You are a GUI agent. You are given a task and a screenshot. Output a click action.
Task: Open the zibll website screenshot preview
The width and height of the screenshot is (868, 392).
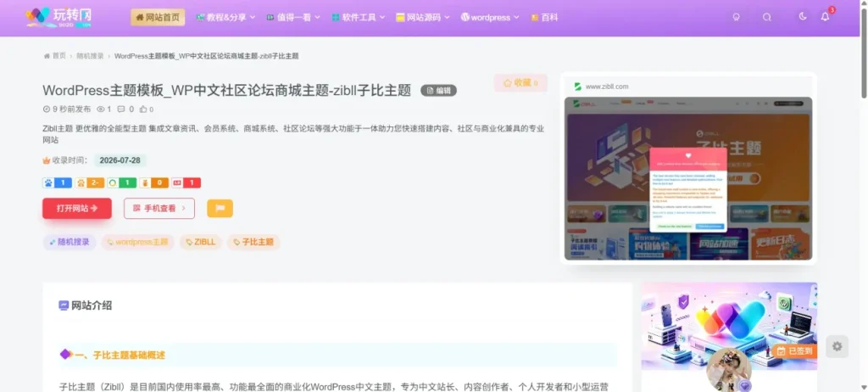(x=688, y=178)
